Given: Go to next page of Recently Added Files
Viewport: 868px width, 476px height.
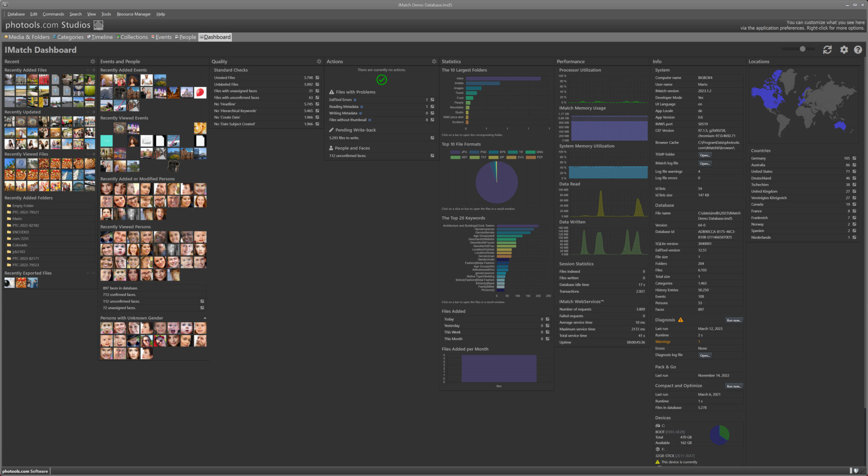Looking at the screenshot, I should click(x=94, y=70).
